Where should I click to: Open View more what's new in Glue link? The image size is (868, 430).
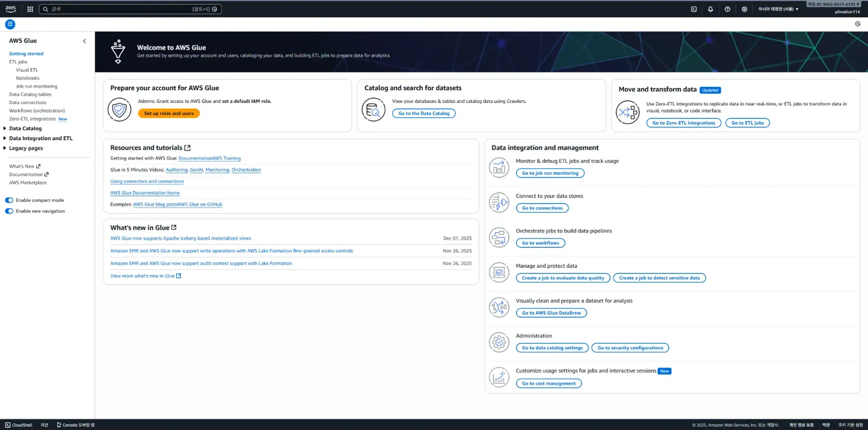(x=146, y=276)
